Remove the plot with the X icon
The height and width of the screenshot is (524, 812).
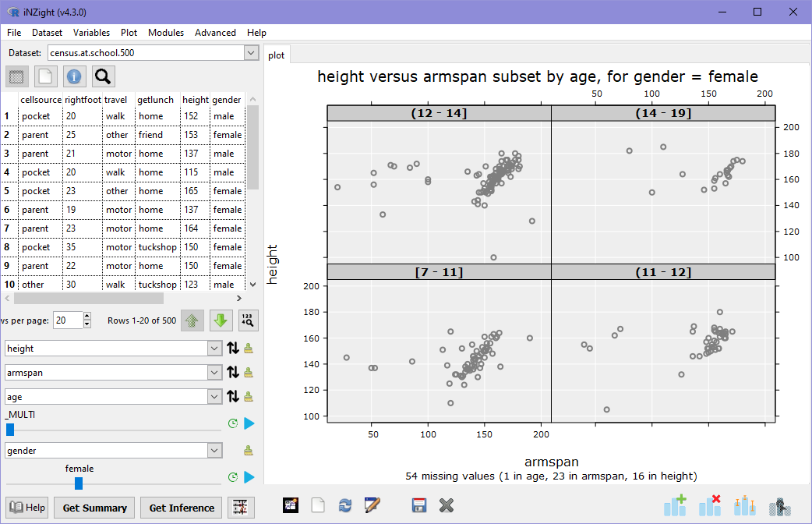point(447,505)
